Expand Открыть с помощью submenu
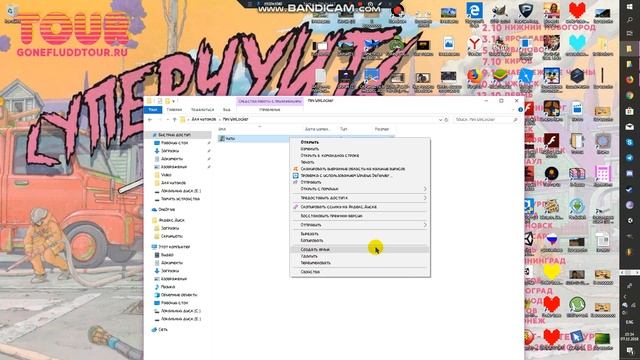This screenshot has height=360, width=640. 360,189
